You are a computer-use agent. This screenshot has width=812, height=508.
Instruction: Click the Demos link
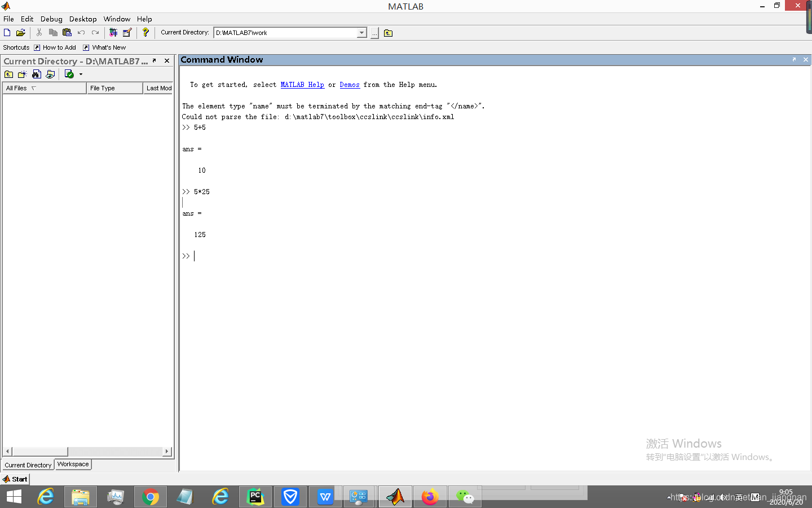[x=350, y=85]
